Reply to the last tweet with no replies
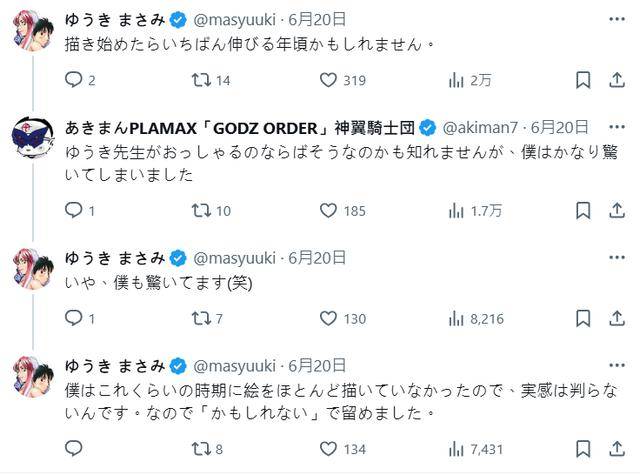This screenshot has width=640, height=475. (x=74, y=448)
